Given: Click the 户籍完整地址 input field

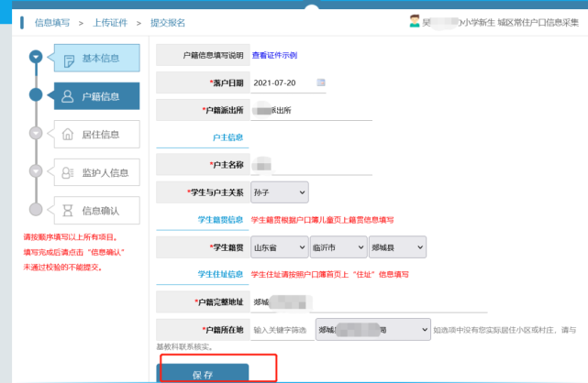Looking at the screenshot, I should pyautogui.click(x=369, y=302).
